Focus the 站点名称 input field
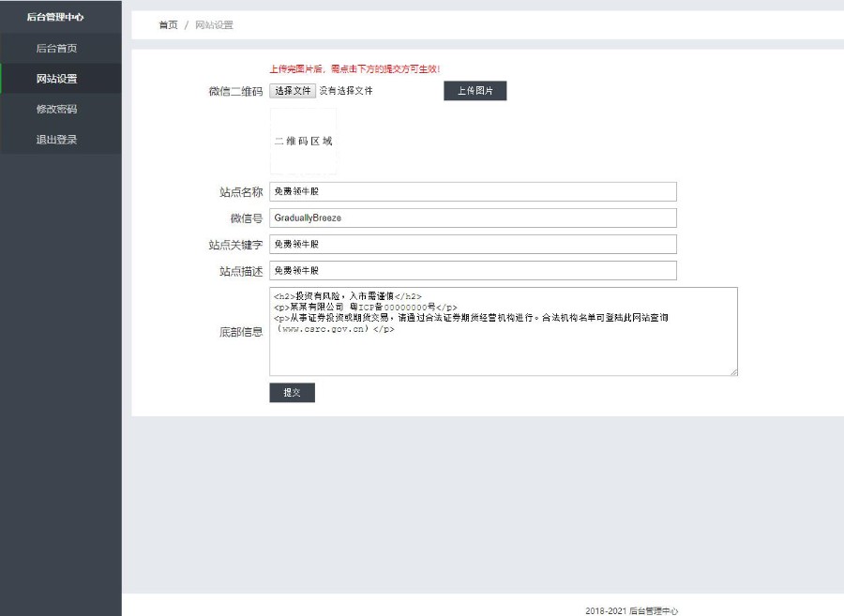 click(473, 191)
